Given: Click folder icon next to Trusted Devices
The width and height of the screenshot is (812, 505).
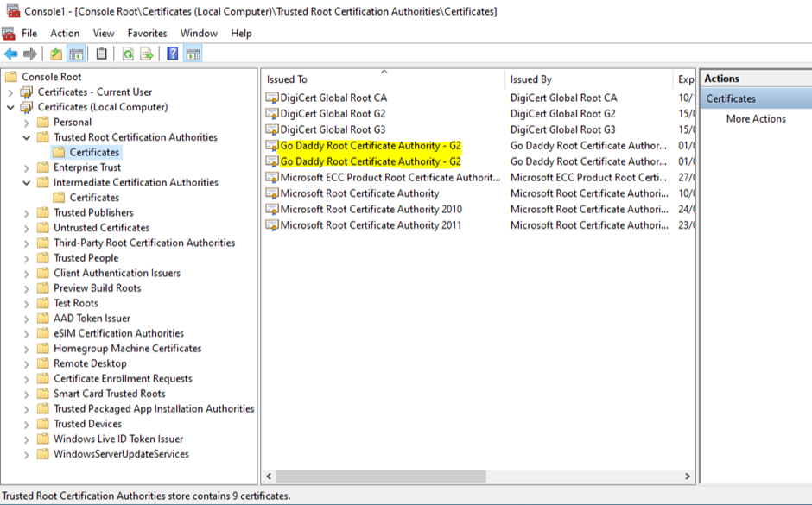Looking at the screenshot, I should 43,424.
